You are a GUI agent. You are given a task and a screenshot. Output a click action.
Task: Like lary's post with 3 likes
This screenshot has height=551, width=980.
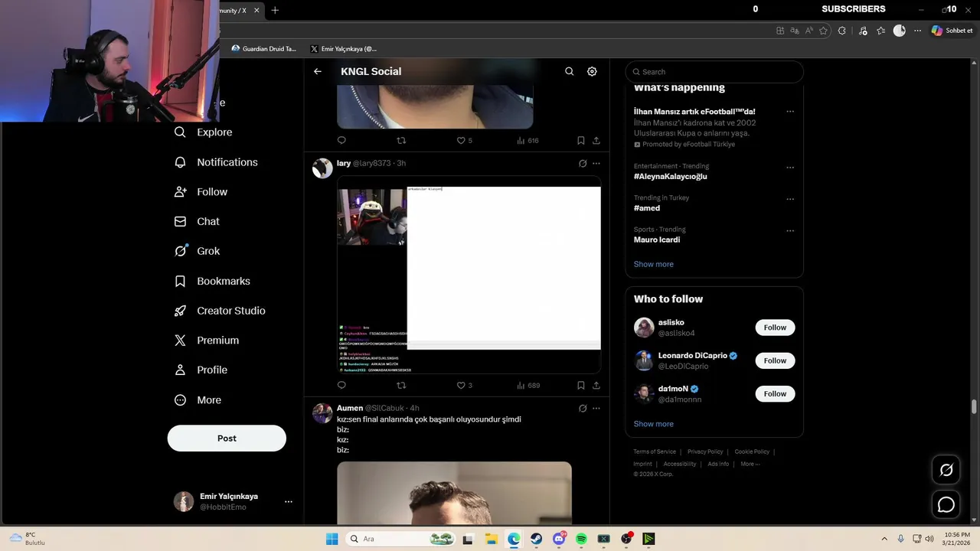pyautogui.click(x=465, y=386)
